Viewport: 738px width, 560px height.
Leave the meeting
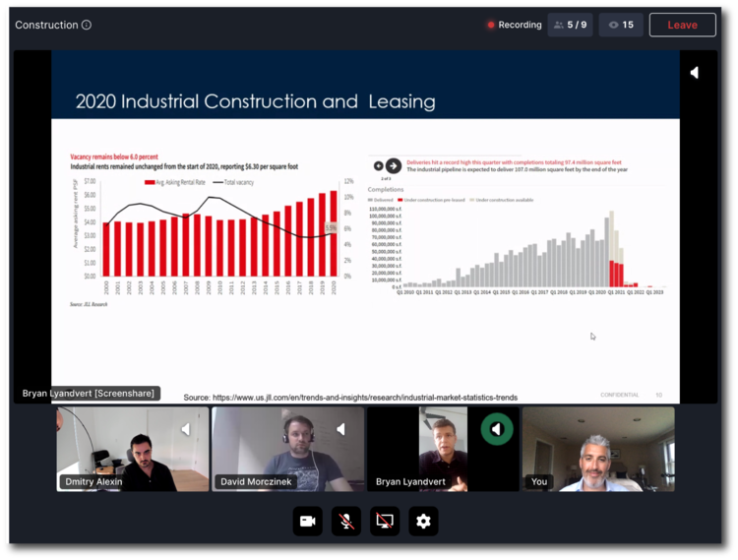click(x=682, y=25)
